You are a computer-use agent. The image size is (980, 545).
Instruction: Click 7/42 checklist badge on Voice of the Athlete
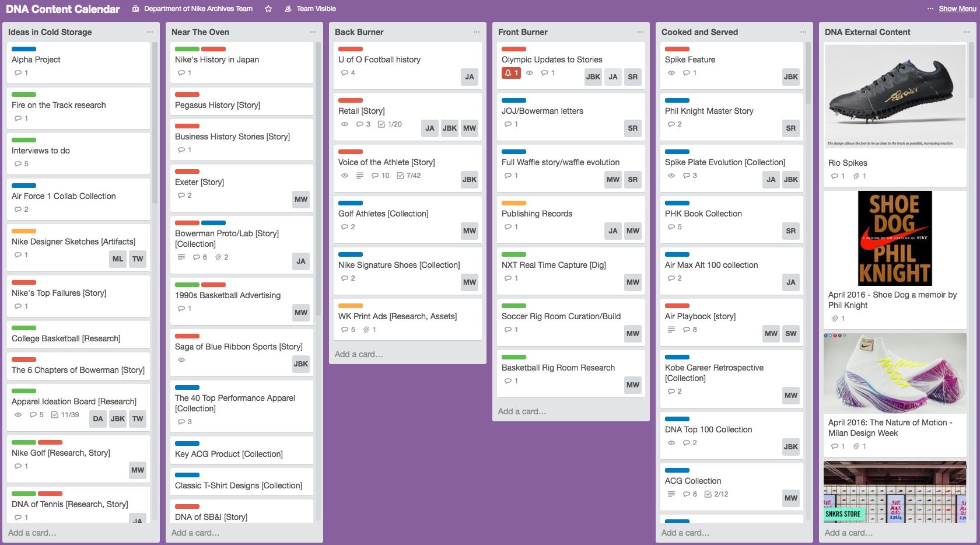[409, 176]
